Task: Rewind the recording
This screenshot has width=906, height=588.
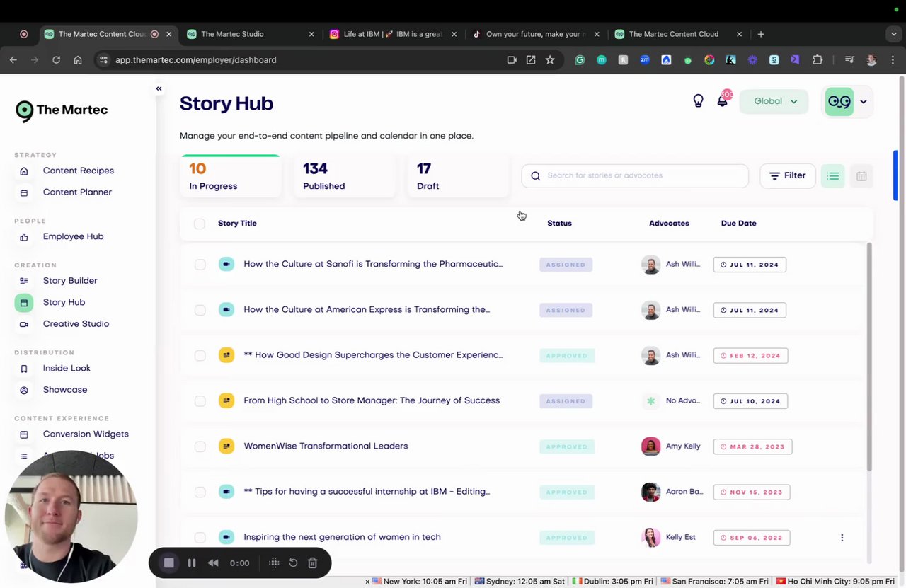Action: click(x=212, y=563)
